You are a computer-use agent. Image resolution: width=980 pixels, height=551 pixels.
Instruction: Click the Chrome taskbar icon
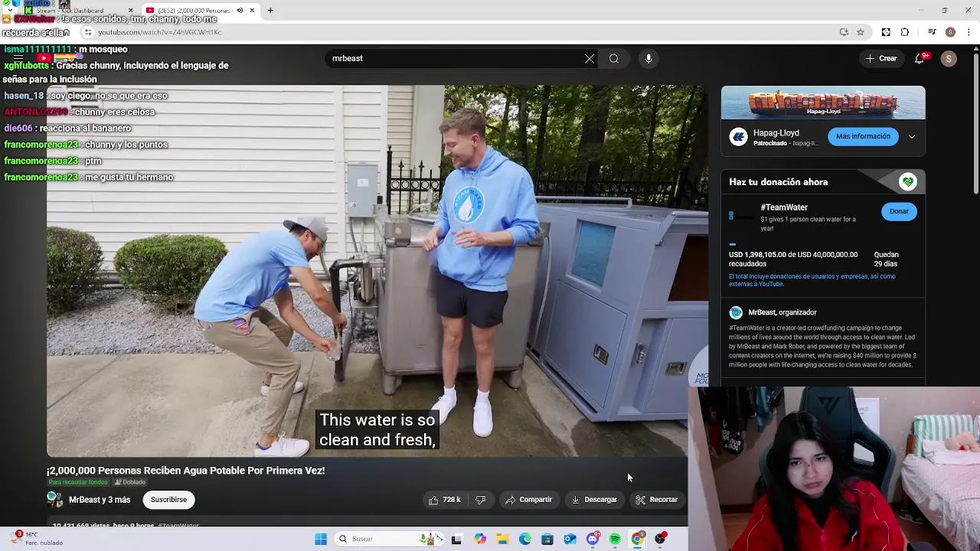638,539
